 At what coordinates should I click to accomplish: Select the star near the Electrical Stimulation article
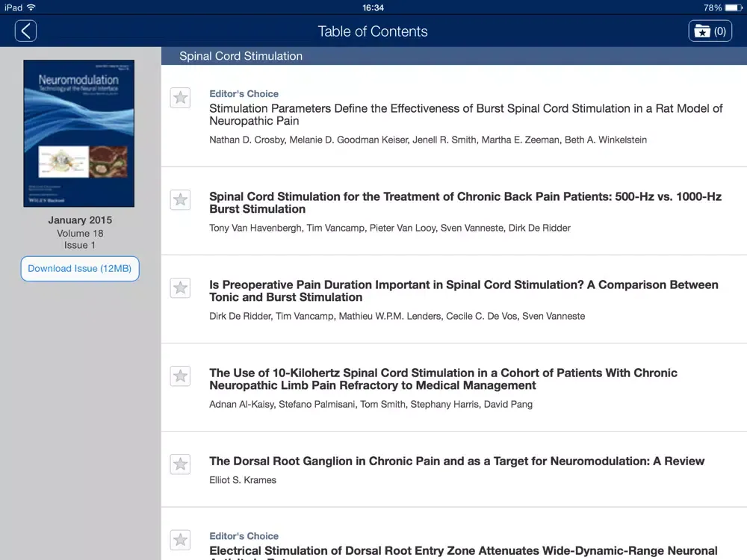coord(179,540)
